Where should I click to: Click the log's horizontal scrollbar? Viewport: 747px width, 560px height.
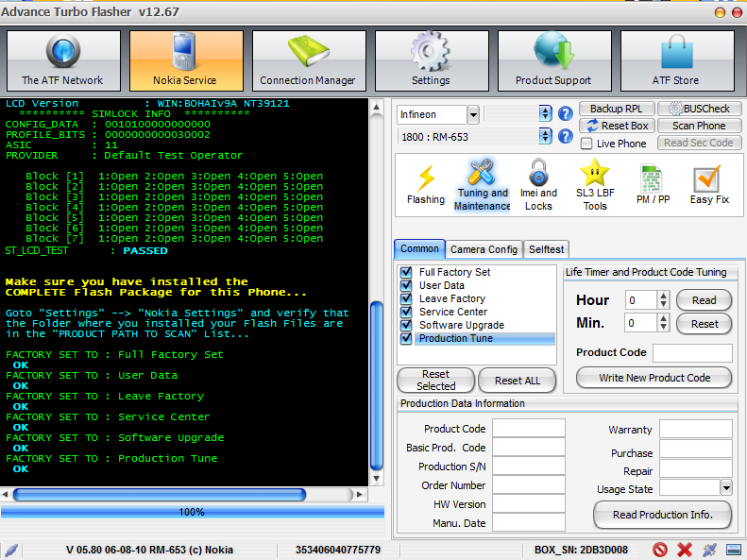tap(189, 494)
